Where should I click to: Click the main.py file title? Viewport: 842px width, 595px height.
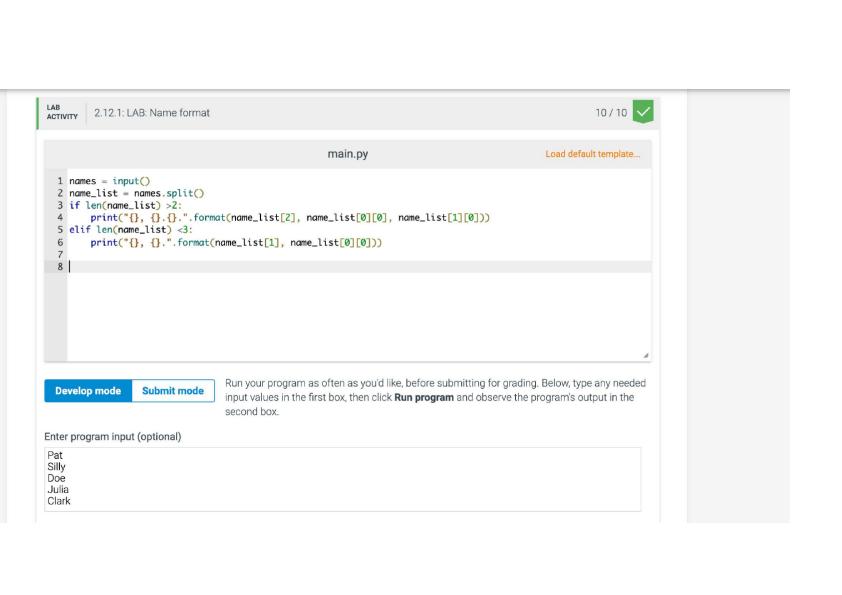point(347,154)
